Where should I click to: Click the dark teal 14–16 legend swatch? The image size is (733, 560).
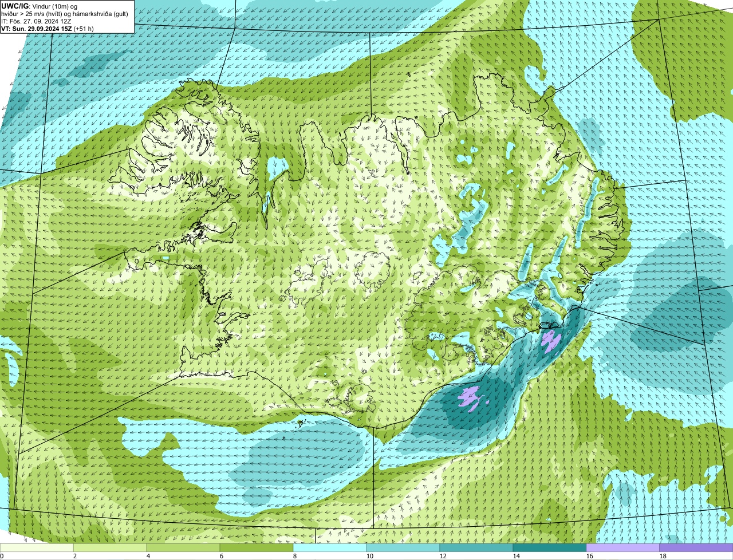tap(550, 547)
